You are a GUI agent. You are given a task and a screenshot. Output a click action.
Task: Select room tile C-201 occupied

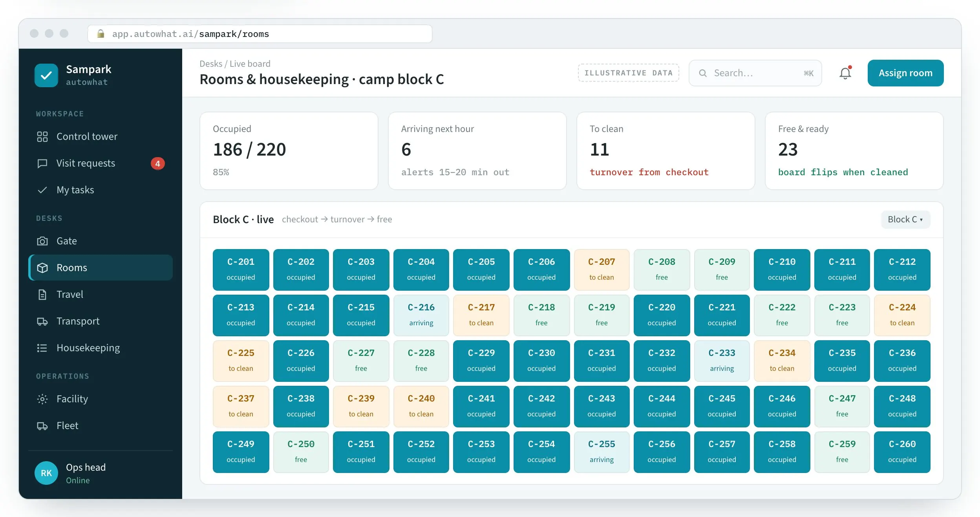click(x=241, y=270)
